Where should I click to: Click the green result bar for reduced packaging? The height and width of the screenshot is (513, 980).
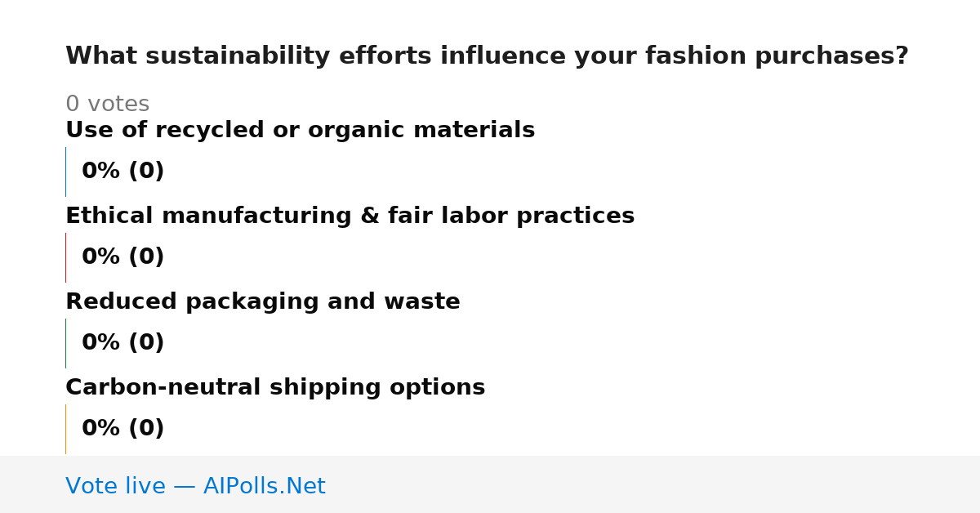click(65, 343)
